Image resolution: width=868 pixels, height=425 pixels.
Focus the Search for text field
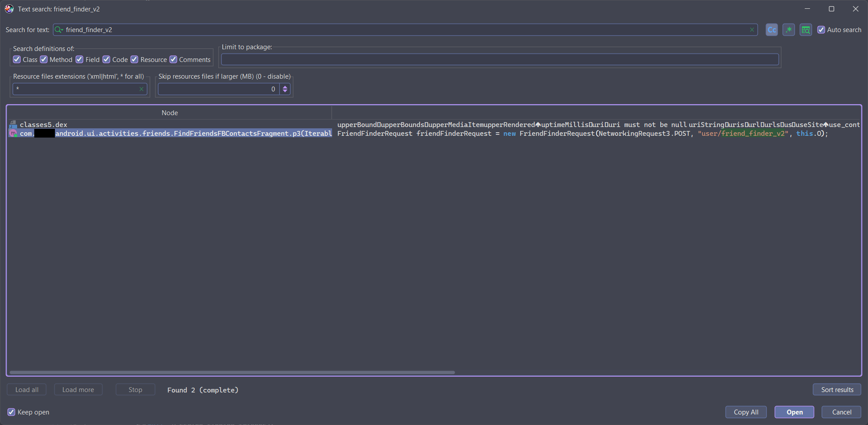point(405,30)
